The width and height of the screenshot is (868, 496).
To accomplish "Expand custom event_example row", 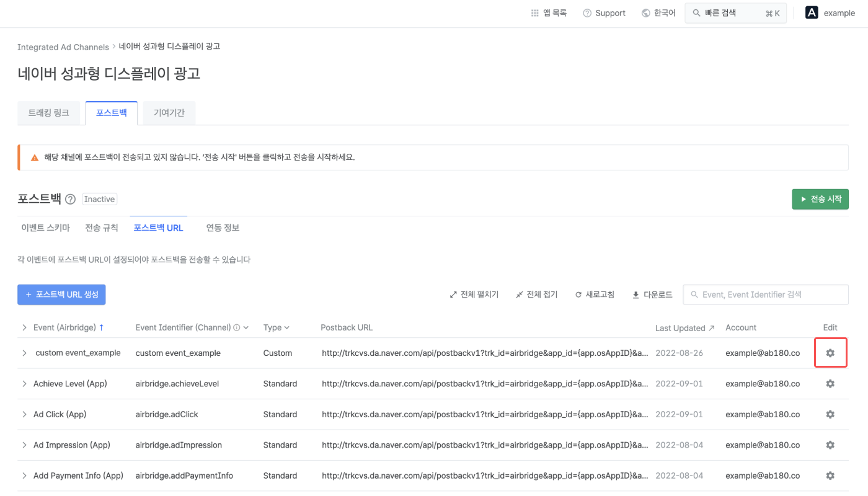I will (x=24, y=353).
